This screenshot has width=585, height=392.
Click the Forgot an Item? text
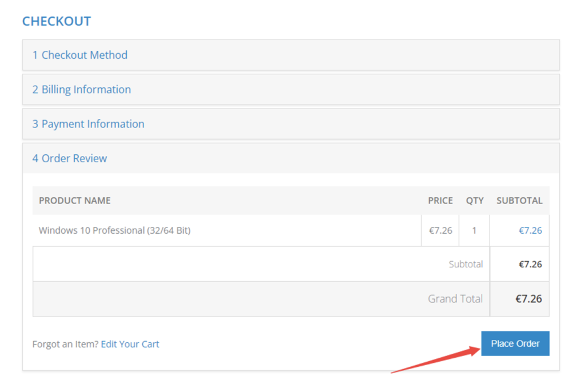(65, 344)
